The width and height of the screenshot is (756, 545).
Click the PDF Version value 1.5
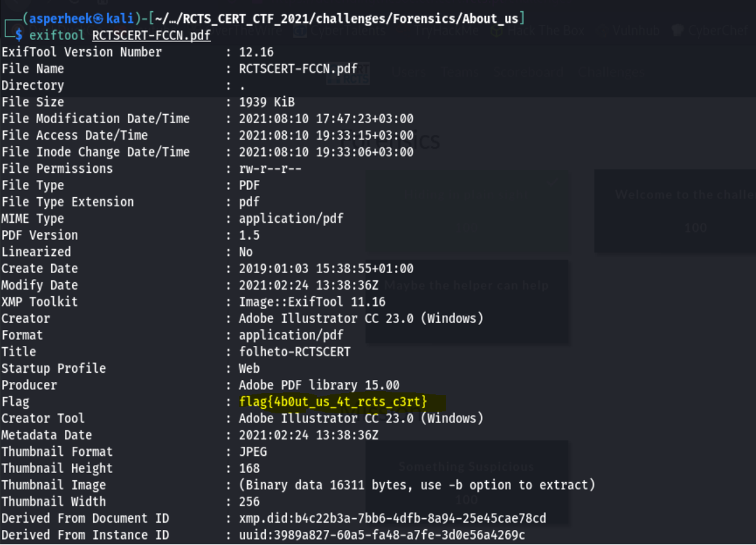coord(249,235)
